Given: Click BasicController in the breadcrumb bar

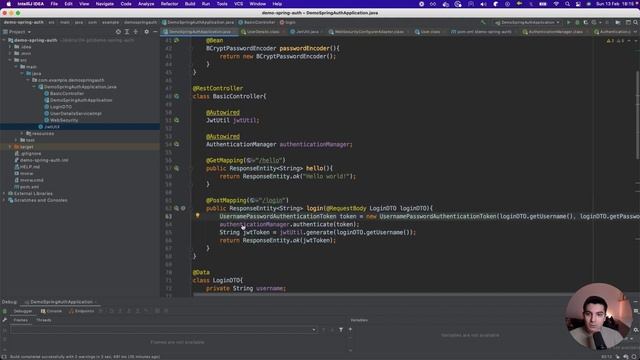Looking at the screenshot, I should point(257,22).
